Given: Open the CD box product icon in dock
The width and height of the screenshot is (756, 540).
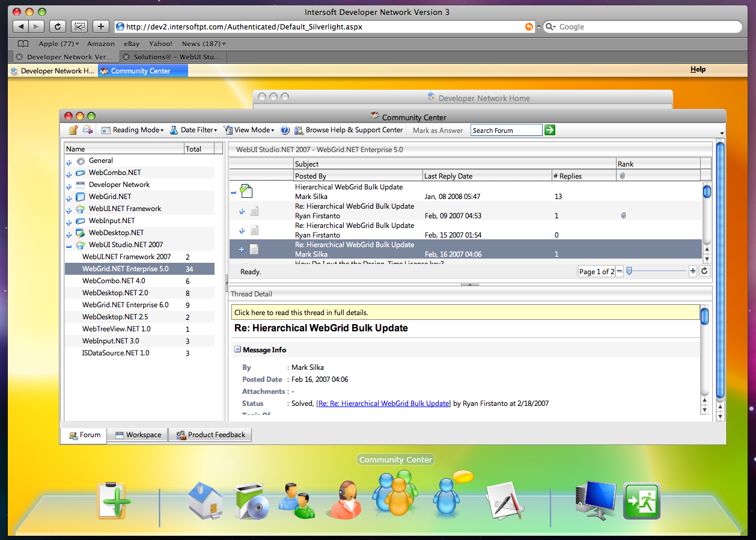Looking at the screenshot, I should click(252, 500).
